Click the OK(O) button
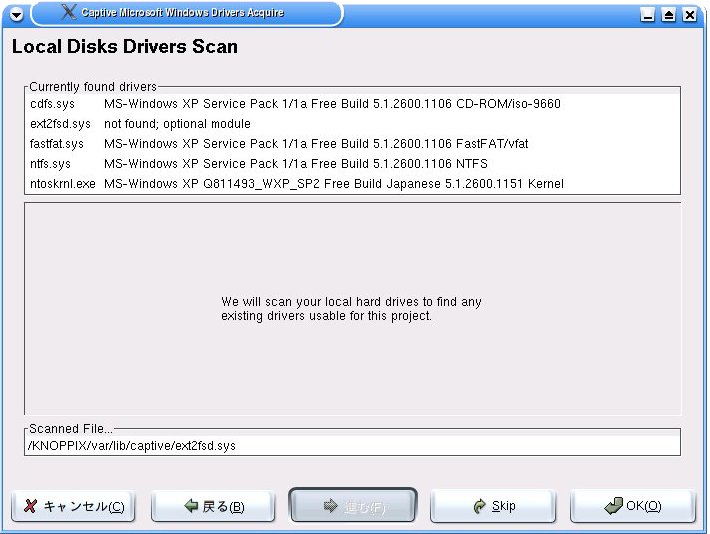710x534 pixels. [x=633, y=506]
